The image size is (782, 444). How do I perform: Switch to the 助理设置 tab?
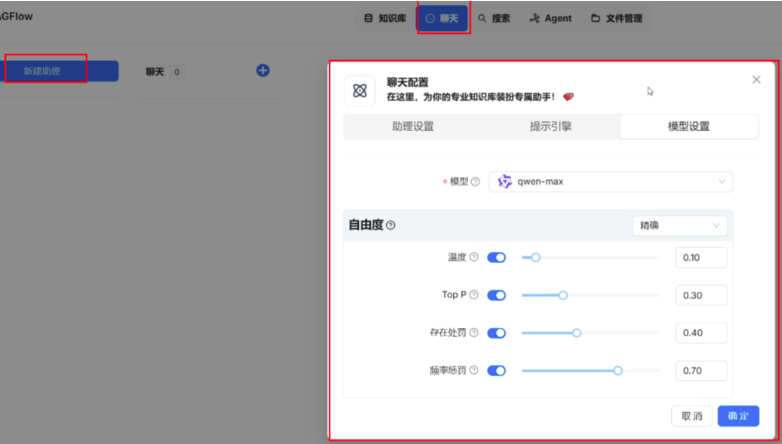[x=412, y=127]
